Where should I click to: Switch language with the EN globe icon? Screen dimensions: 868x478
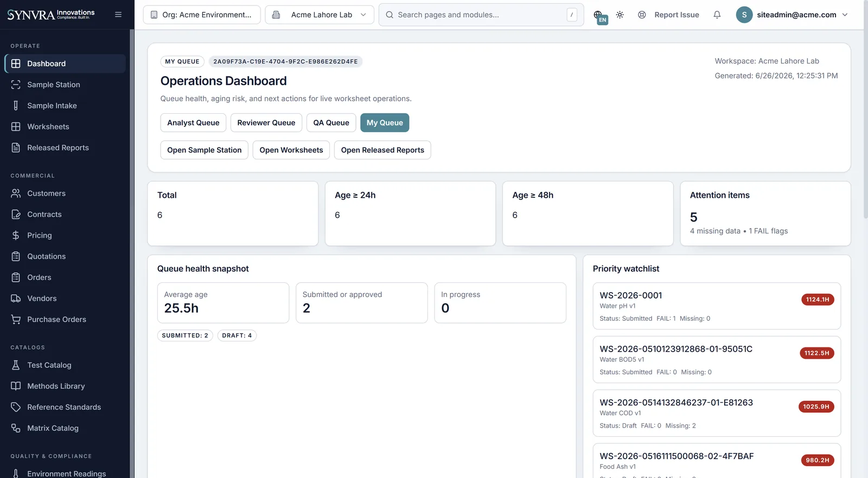point(599,16)
